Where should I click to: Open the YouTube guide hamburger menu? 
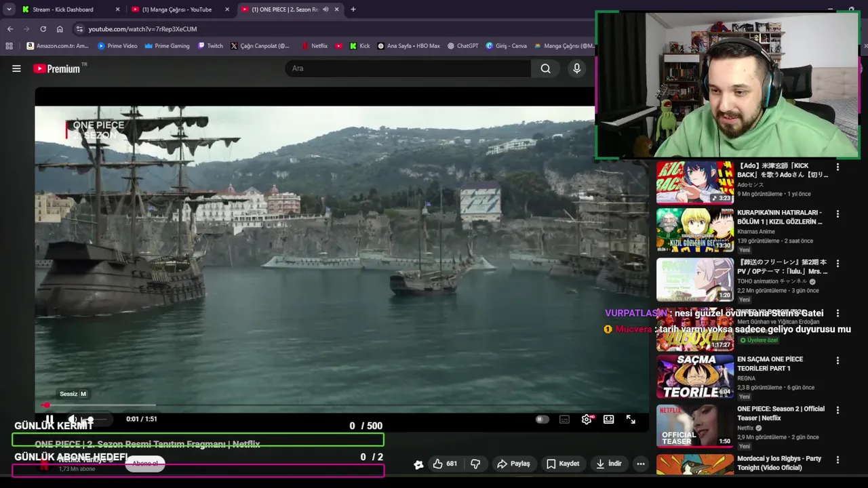coord(16,68)
